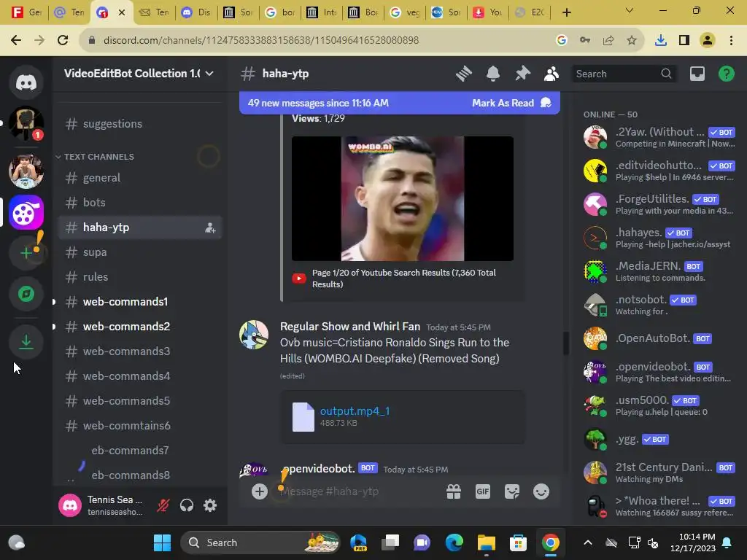Open Chrome downloads icon
747x560 pixels.
pyautogui.click(x=661, y=41)
